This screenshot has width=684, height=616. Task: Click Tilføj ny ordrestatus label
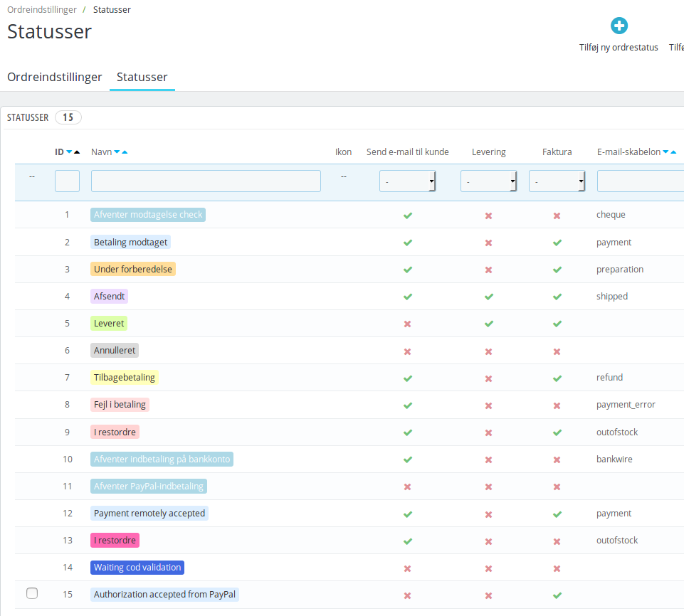point(619,47)
